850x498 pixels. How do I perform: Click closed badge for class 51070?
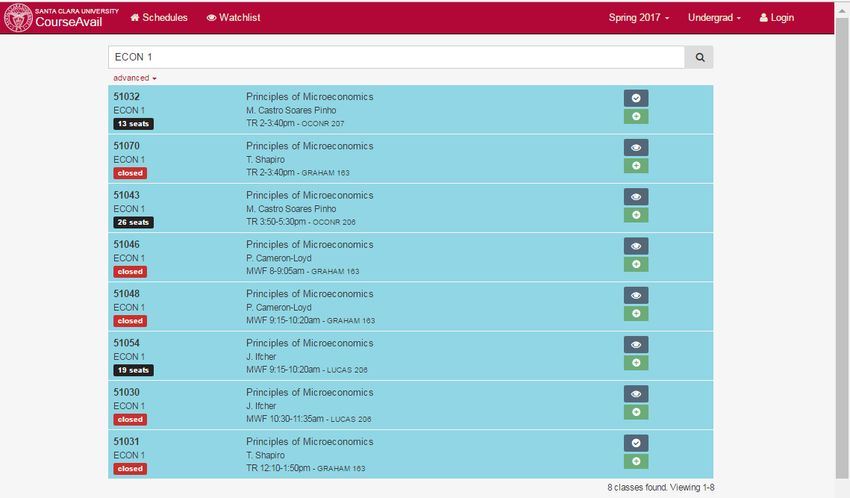(x=130, y=173)
